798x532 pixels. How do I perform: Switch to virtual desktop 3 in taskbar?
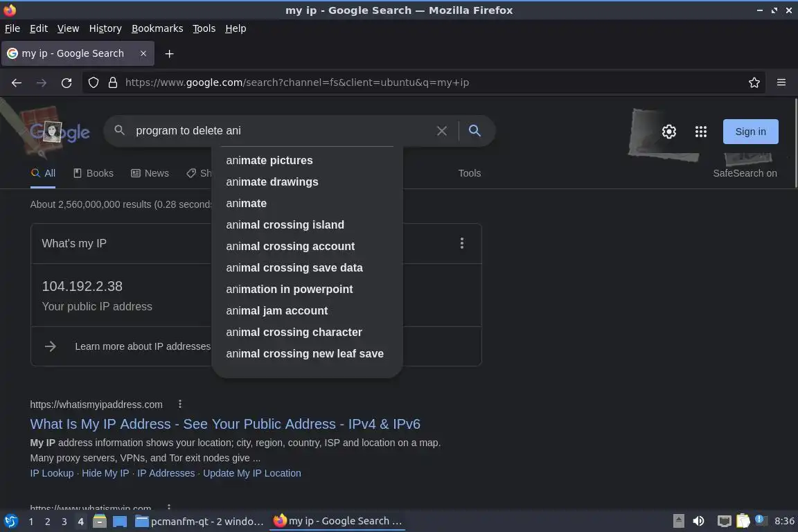[x=64, y=522]
